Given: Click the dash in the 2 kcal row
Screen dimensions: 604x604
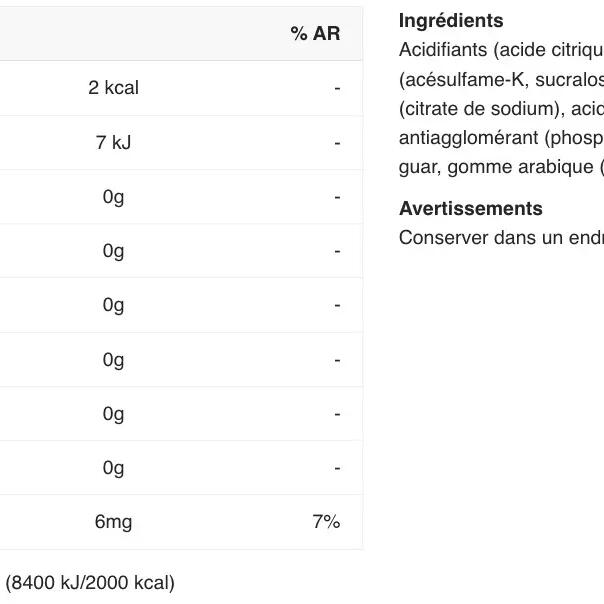Looking at the screenshot, I should point(338,88).
